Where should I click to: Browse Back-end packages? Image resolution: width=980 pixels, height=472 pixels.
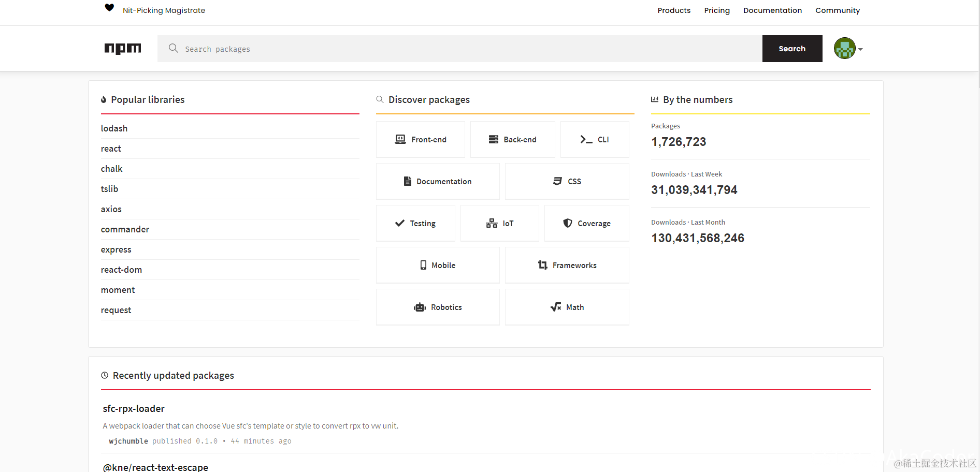coord(513,139)
